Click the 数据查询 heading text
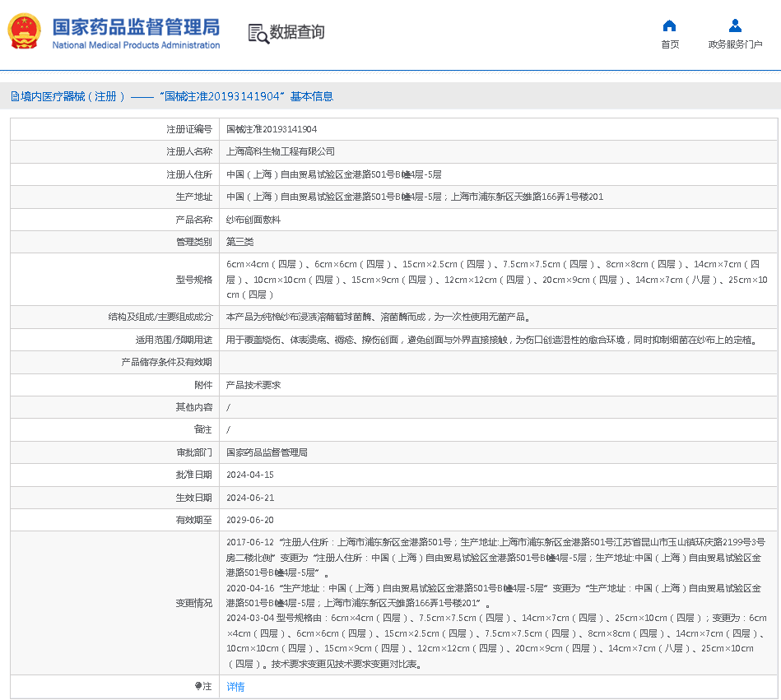Screen dimensions: 781x700 pyautogui.click(x=297, y=33)
